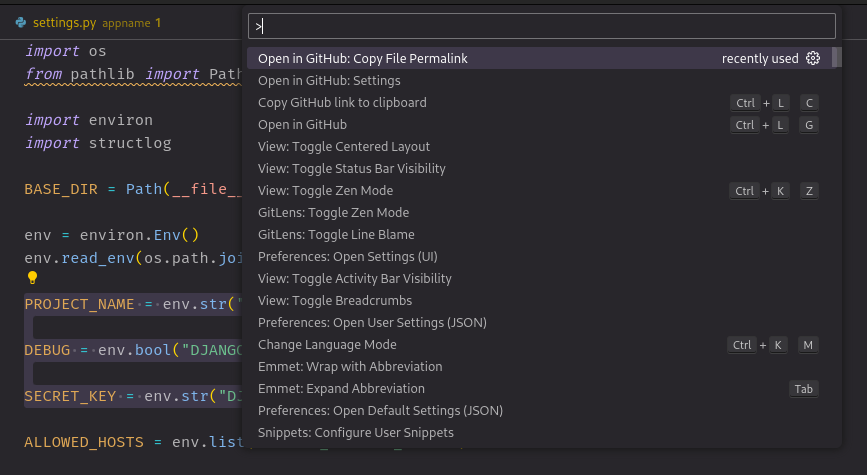Click the yellow lightbulb code action icon
The image size is (867, 475).
(32, 278)
